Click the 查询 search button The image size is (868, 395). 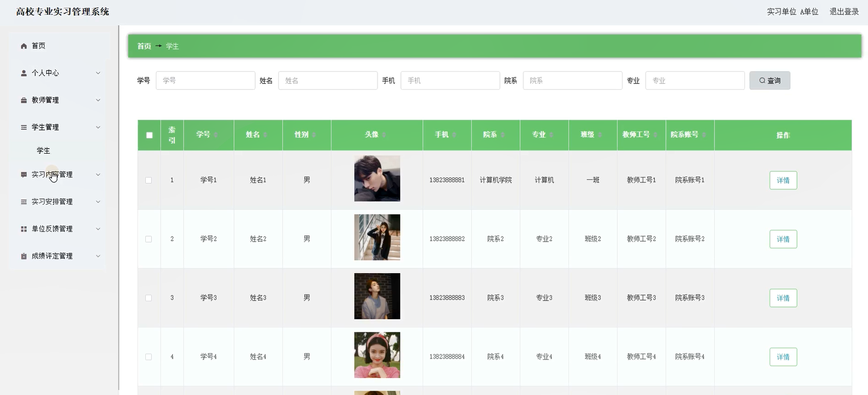pyautogui.click(x=769, y=81)
